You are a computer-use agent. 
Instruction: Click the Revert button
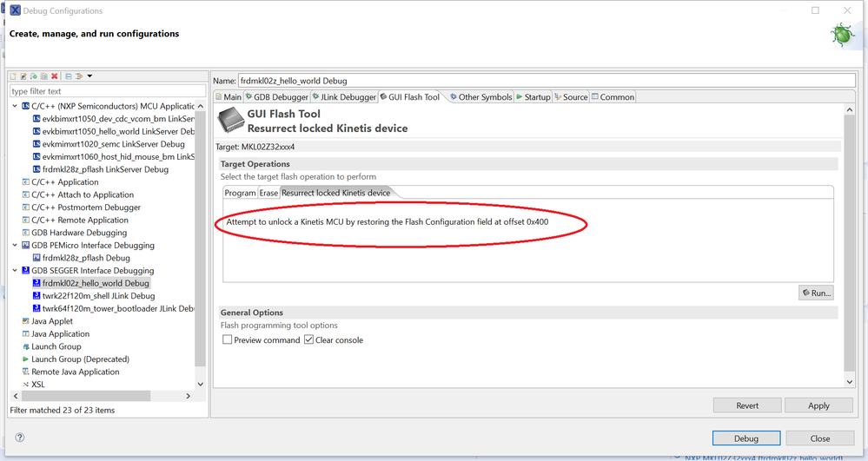[x=747, y=405]
